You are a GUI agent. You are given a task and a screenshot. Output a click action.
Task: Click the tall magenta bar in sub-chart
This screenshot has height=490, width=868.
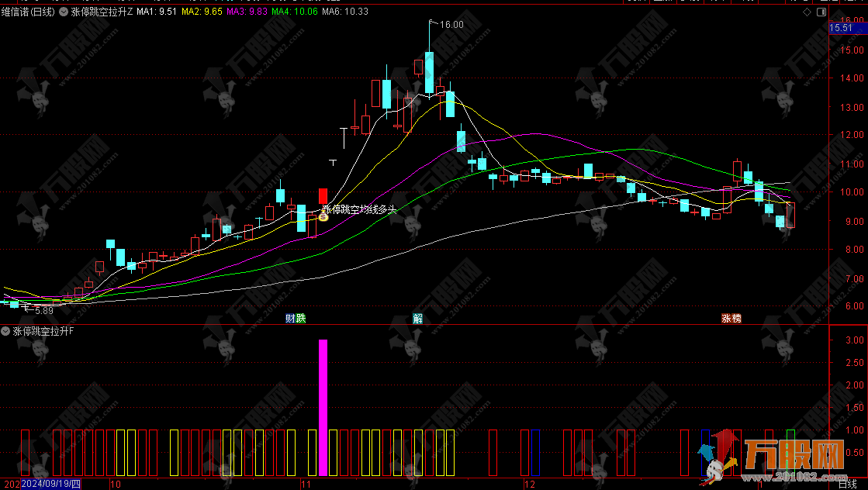323,408
